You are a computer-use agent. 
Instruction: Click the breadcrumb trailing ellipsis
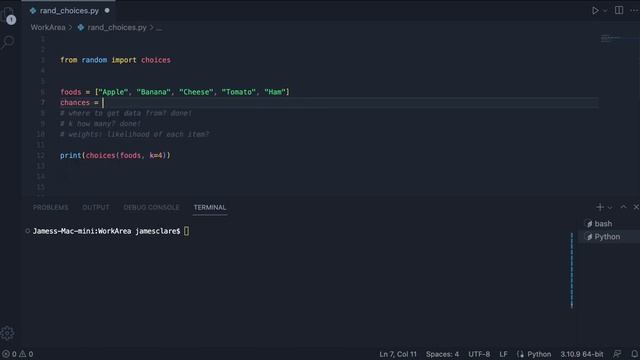point(159,28)
